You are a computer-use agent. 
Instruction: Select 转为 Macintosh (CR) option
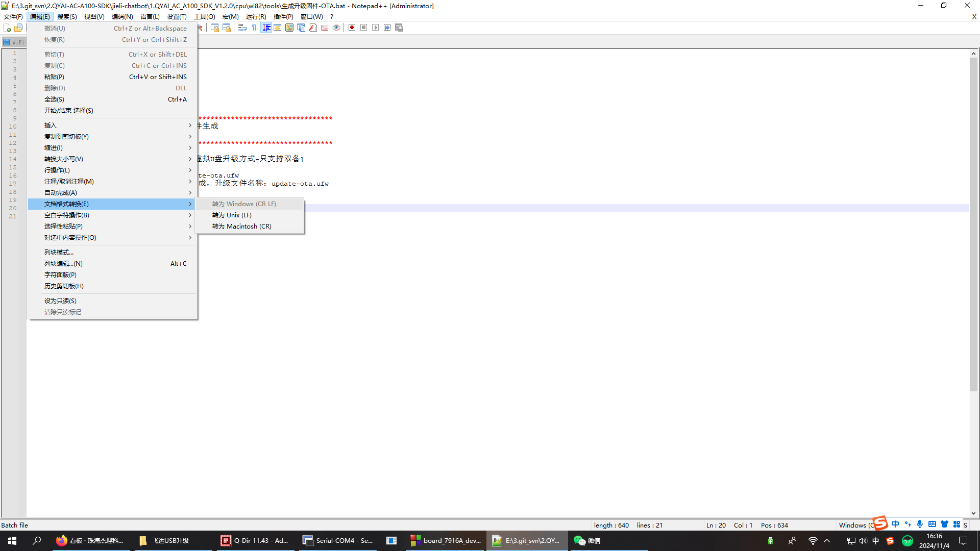pyautogui.click(x=241, y=227)
